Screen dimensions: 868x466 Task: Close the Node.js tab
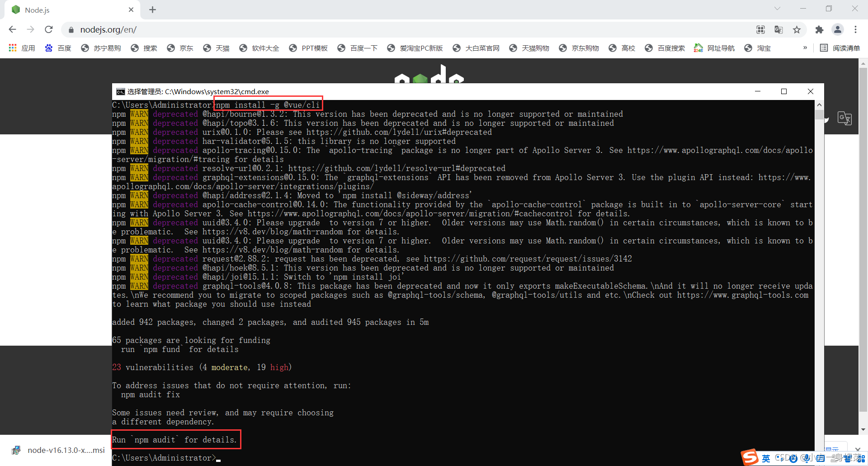pos(131,10)
